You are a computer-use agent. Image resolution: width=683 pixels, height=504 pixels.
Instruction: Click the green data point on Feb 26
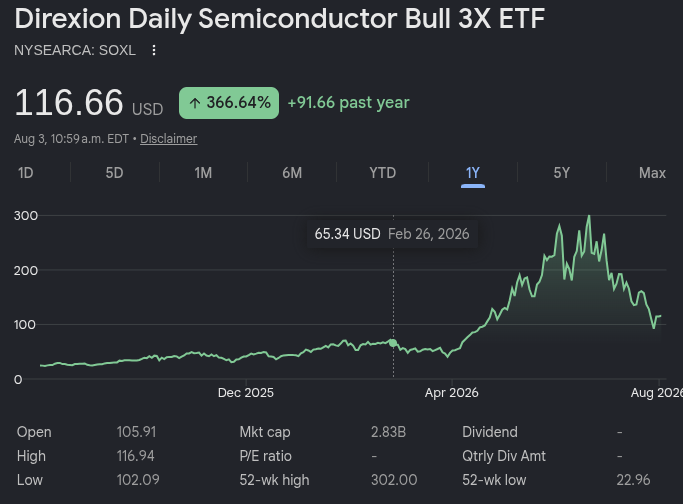[x=393, y=343]
